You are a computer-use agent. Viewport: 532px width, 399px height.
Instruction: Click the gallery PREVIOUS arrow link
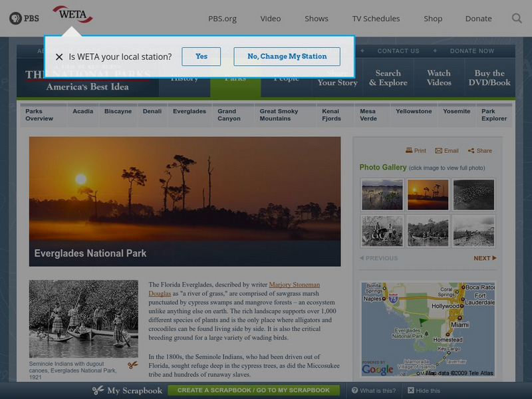tap(378, 258)
